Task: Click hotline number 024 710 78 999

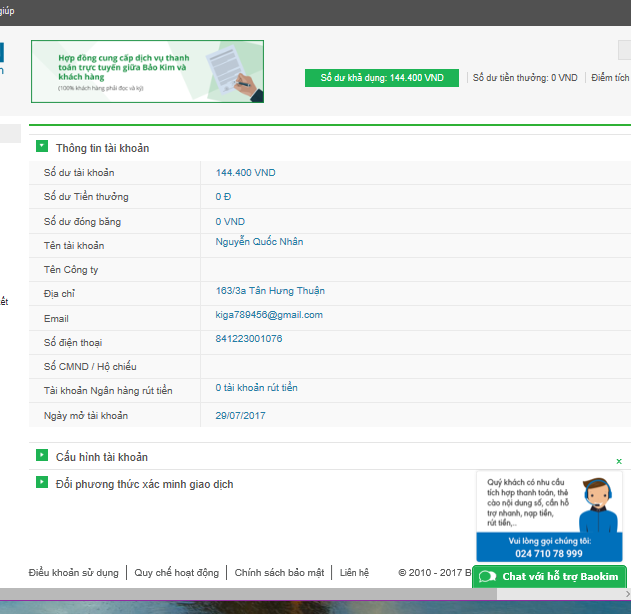Action: click(x=549, y=554)
